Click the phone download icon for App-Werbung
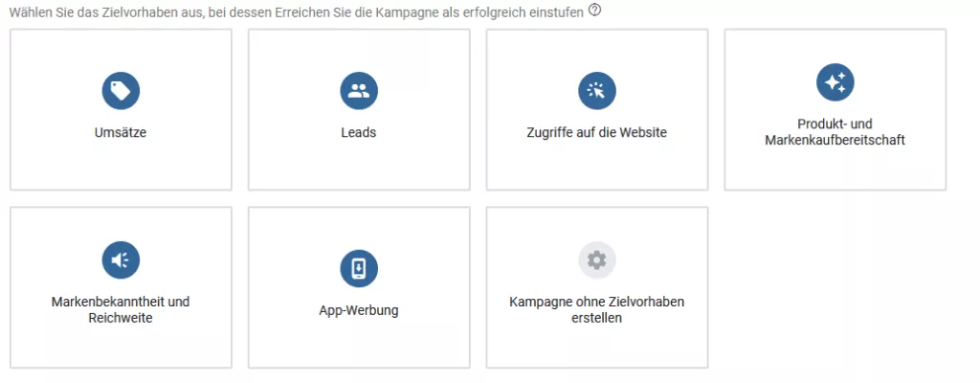980x383 pixels. click(x=359, y=268)
